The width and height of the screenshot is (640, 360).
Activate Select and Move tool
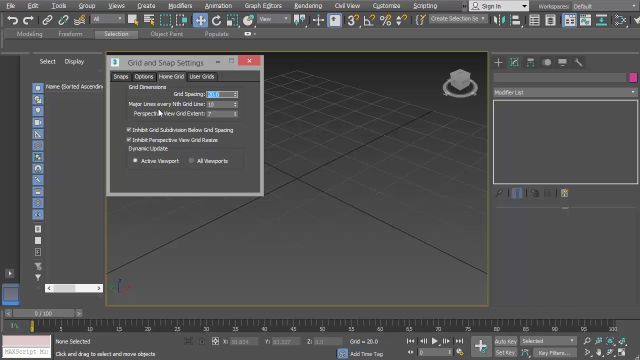click(200, 20)
